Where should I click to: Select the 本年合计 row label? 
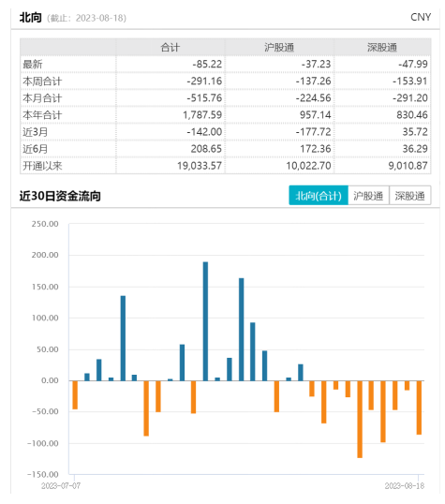click(x=42, y=114)
